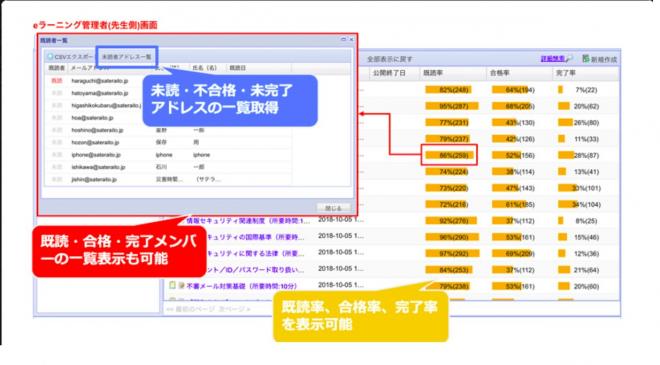The height and width of the screenshot is (365, 660).
Task: Click the red 既読 status of haraguchi
Action: (x=57, y=80)
